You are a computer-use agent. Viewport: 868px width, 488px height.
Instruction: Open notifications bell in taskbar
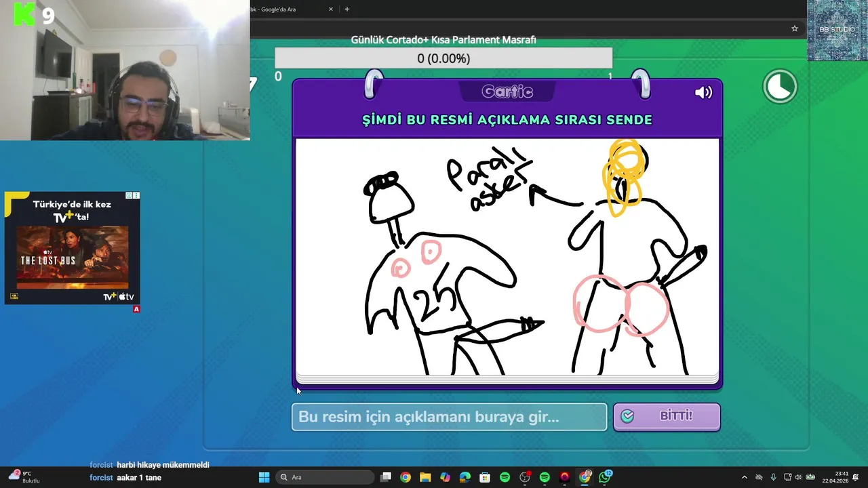pyautogui.click(x=856, y=477)
